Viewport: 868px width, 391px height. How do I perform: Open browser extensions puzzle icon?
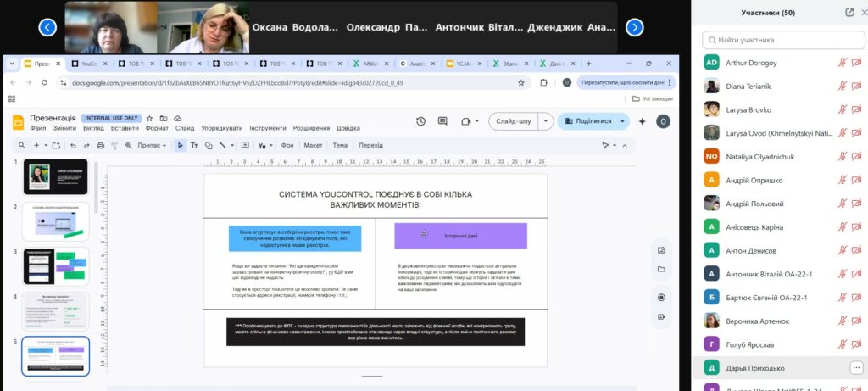543,82
